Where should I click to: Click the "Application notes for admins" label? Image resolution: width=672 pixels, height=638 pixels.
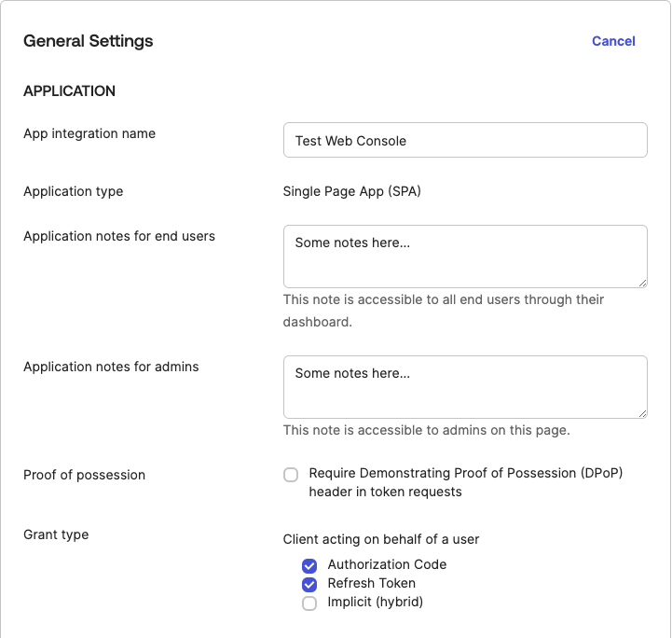[111, 367]
